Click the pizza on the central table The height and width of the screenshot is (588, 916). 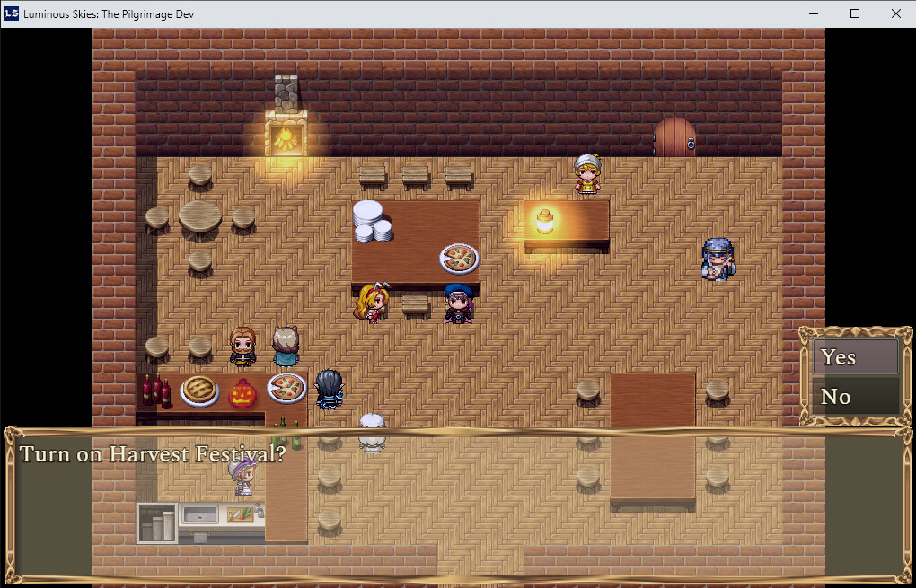click(459, 258)
